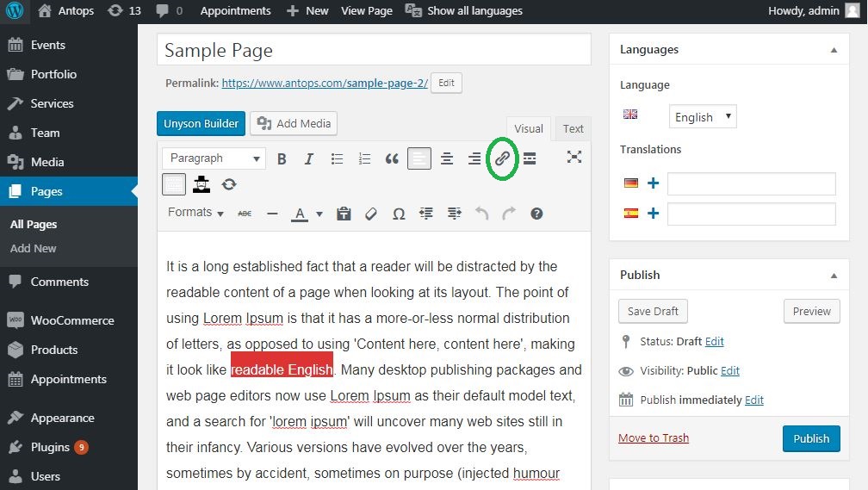The width and height of the screenshot is (868, 490).
Task: Open keyboard shortcuts help icon
Action: click(536, 214)
